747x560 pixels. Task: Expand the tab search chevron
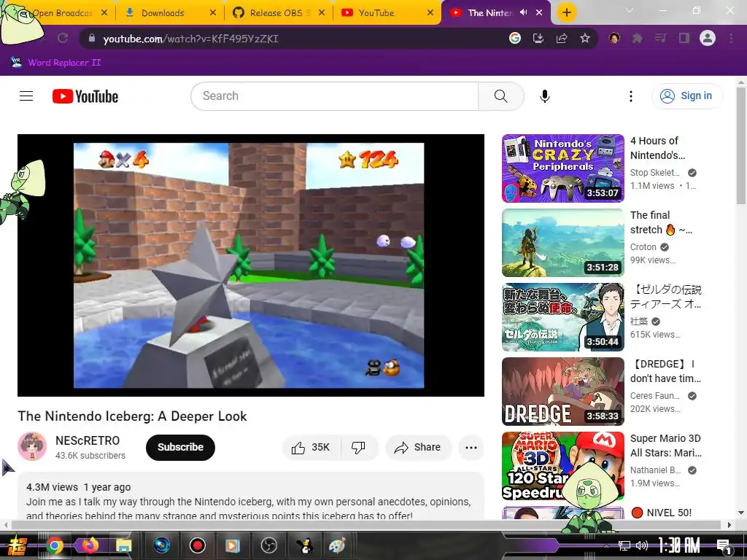[630, 10]
